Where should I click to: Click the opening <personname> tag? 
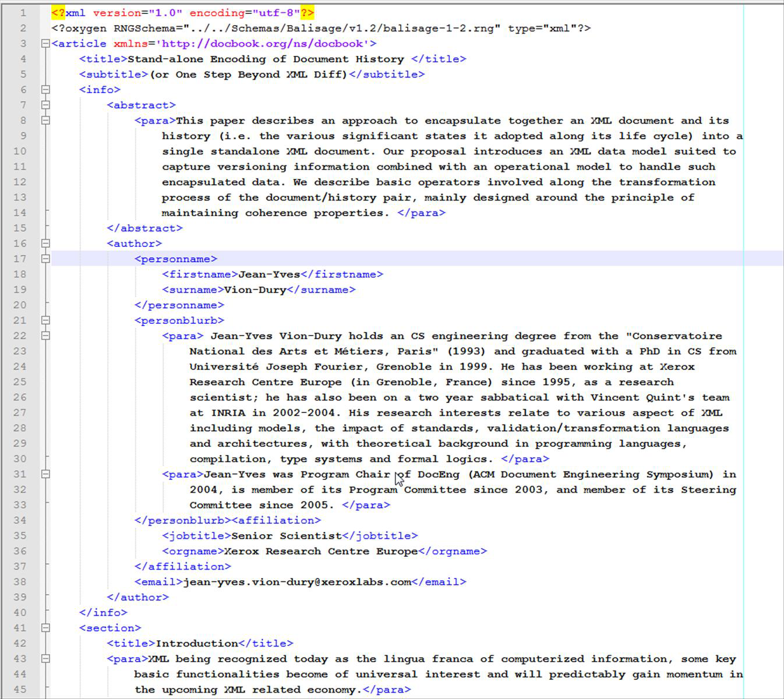tap(175, 259)
